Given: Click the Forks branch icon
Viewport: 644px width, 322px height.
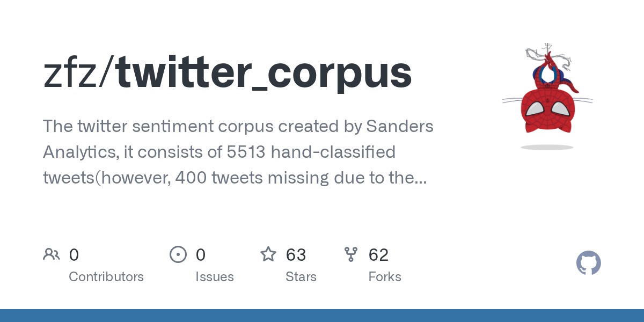Looking at the screenshot, I should coord(351,254).
